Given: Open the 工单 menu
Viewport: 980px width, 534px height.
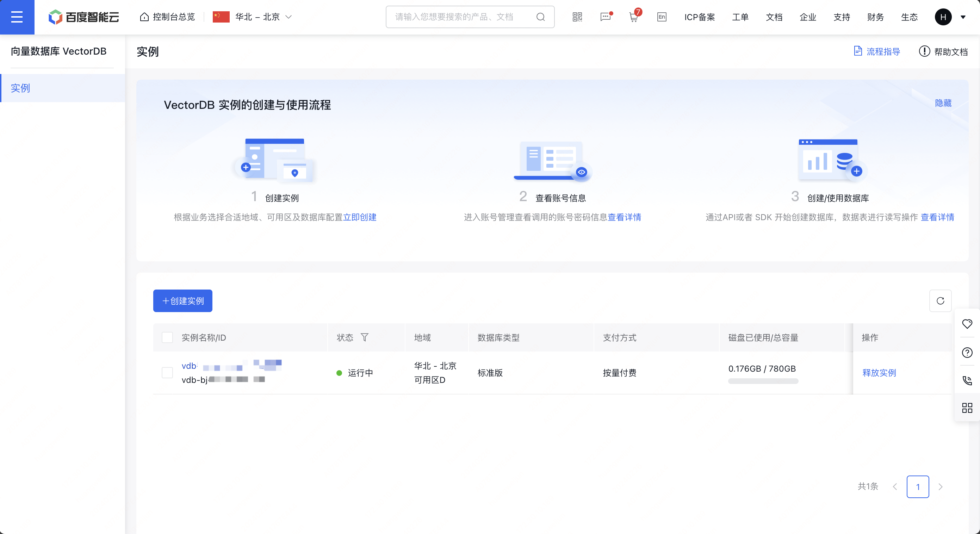Looking at the screenshot, I should tap(740, 17).
